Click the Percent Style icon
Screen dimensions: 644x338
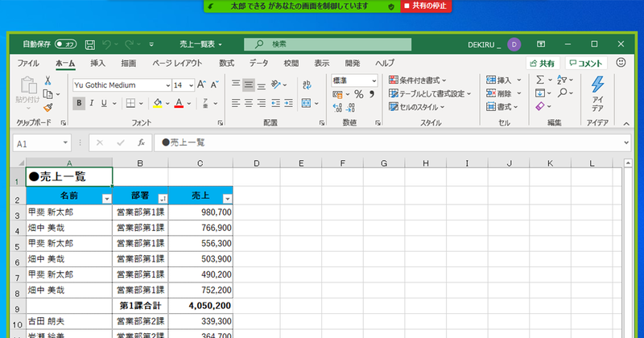point(359,94)
